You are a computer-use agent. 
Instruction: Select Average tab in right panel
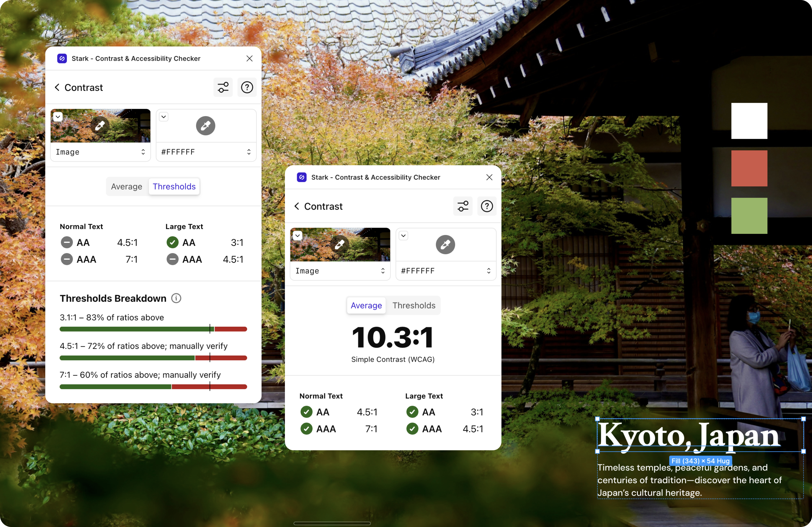point(366,305)
